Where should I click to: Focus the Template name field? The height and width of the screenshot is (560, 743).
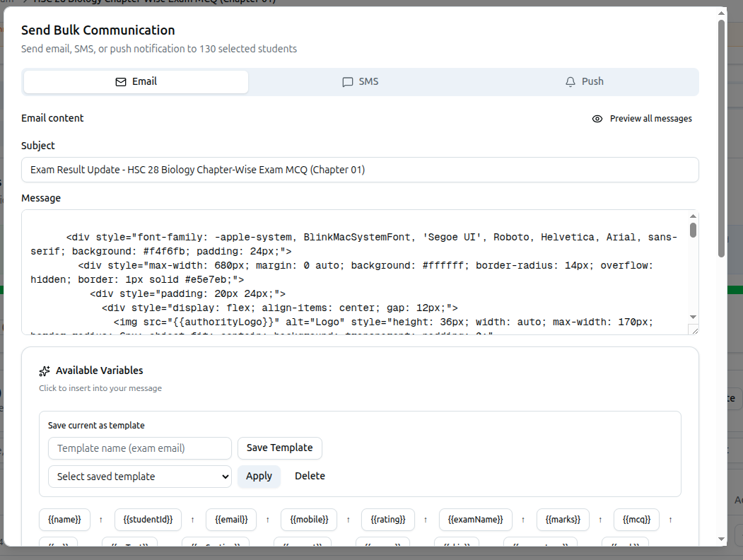pos(140,448)
